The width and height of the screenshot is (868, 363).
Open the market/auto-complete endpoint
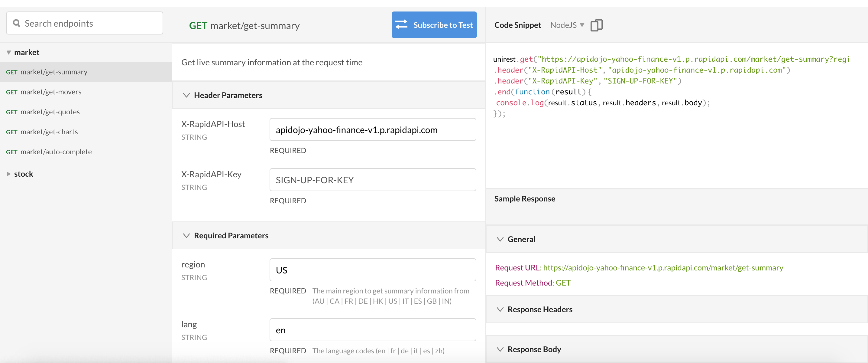click(x=56, y=152)
